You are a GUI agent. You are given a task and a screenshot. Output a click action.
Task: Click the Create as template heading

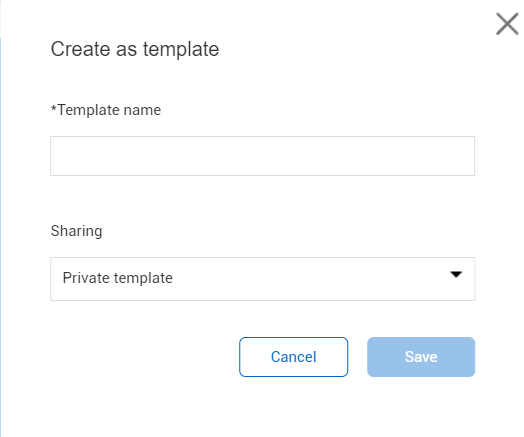tap(135, 49)
